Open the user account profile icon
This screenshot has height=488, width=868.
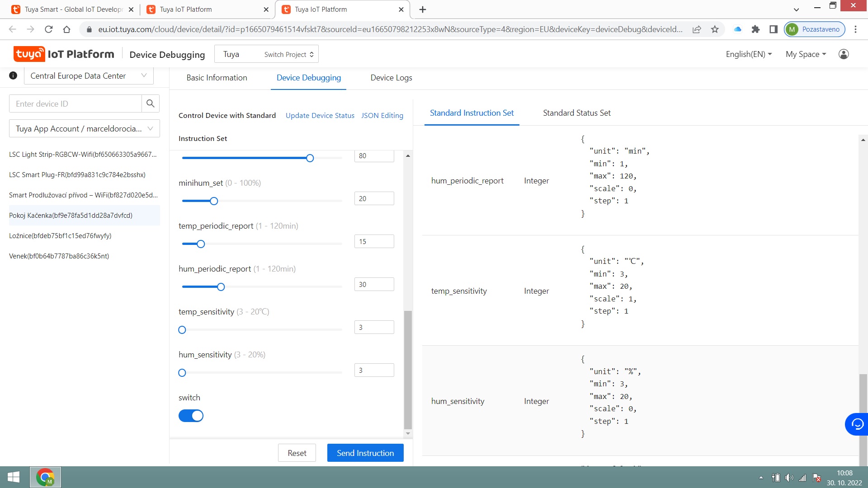(843, 54)
